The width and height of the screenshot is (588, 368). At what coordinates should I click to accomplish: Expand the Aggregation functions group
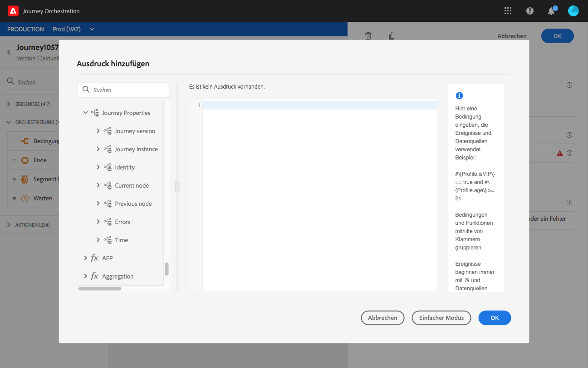pos(85,276)
